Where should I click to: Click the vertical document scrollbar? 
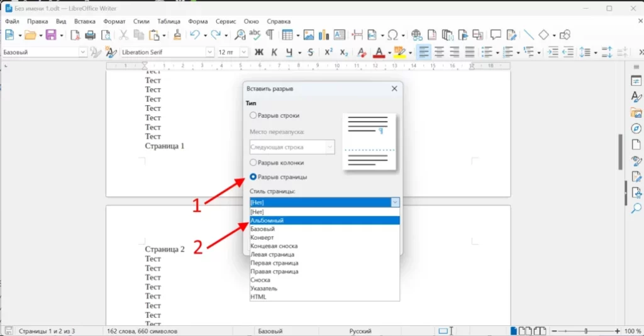click(620, 152)
